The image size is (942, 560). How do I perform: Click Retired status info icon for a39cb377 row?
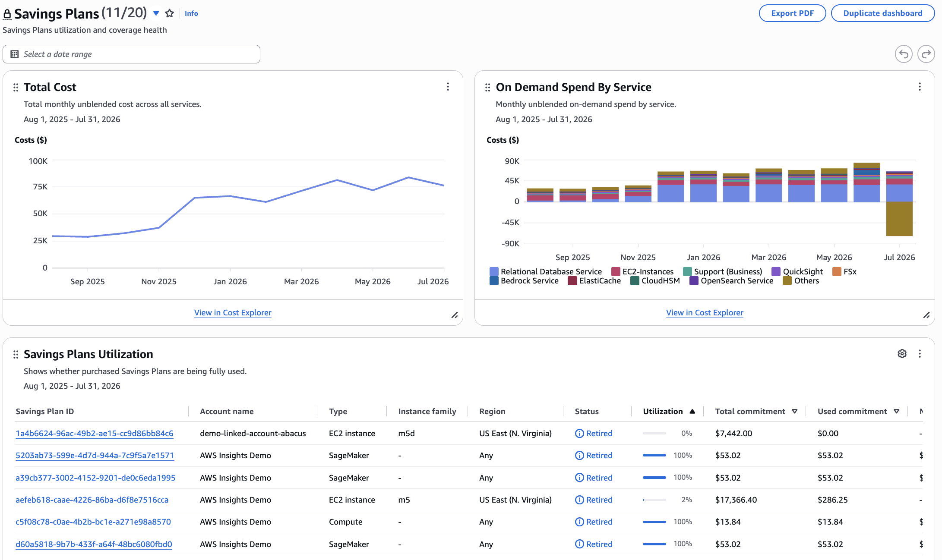coord(579,478)
